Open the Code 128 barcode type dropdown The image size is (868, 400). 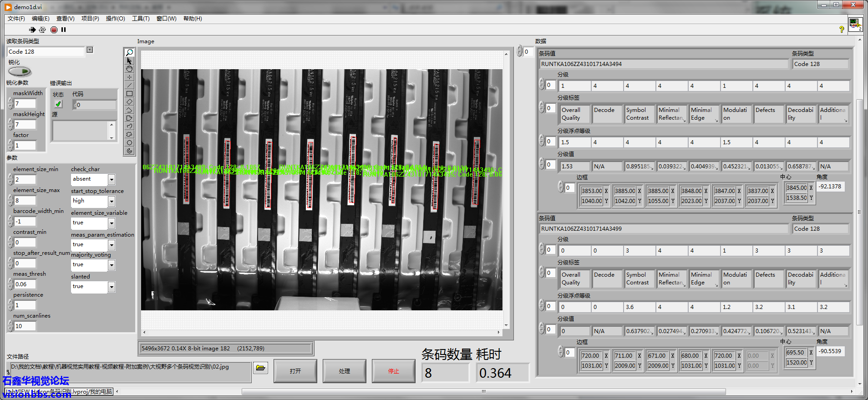[90, 50]
